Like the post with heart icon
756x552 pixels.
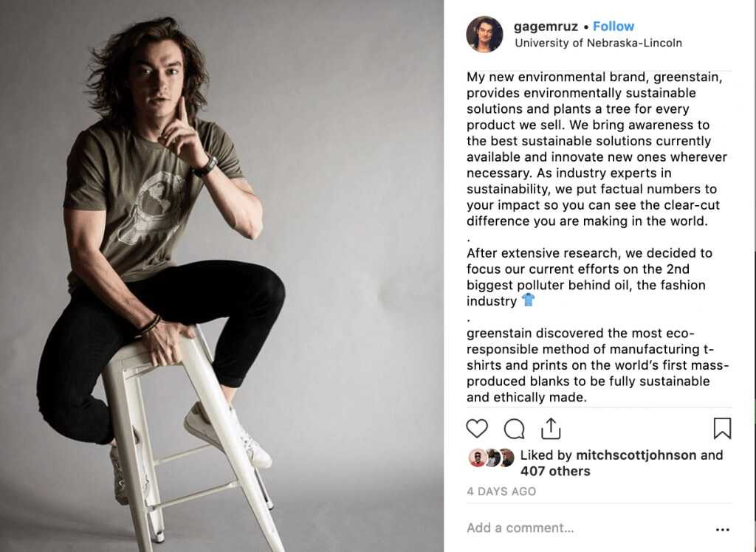click(477, 429)
